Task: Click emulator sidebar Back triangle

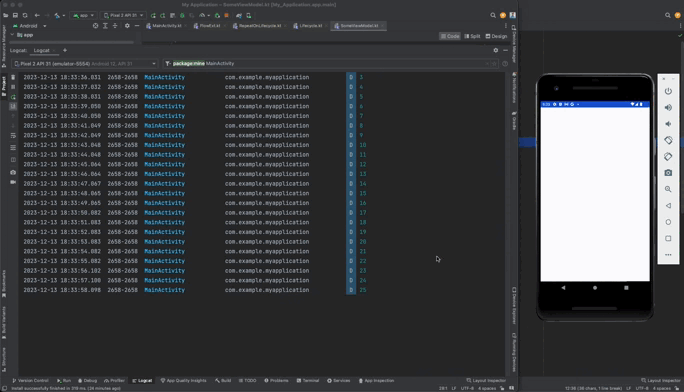Action: pos(668,206)
